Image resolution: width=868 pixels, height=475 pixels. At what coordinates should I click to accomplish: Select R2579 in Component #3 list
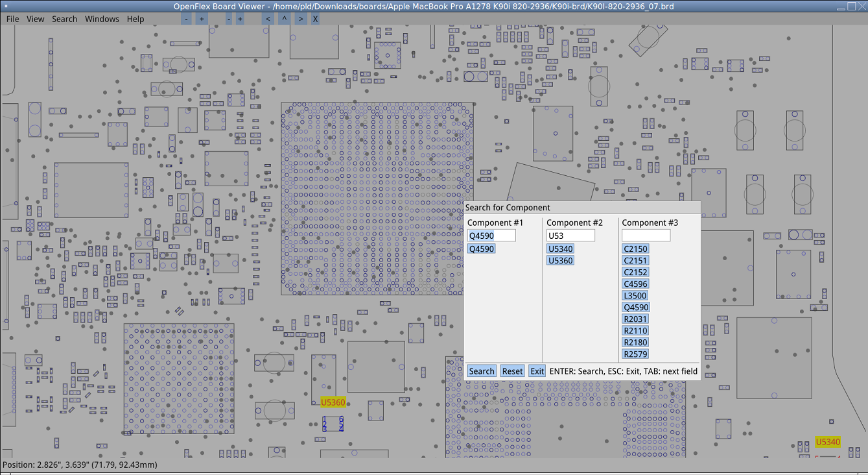(636, 354)
